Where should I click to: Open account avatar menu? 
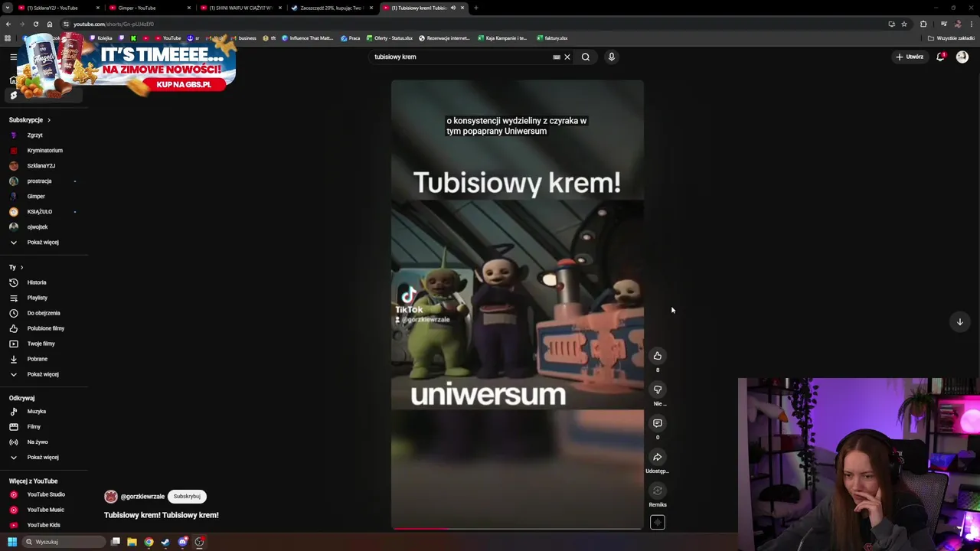(962, 57)
